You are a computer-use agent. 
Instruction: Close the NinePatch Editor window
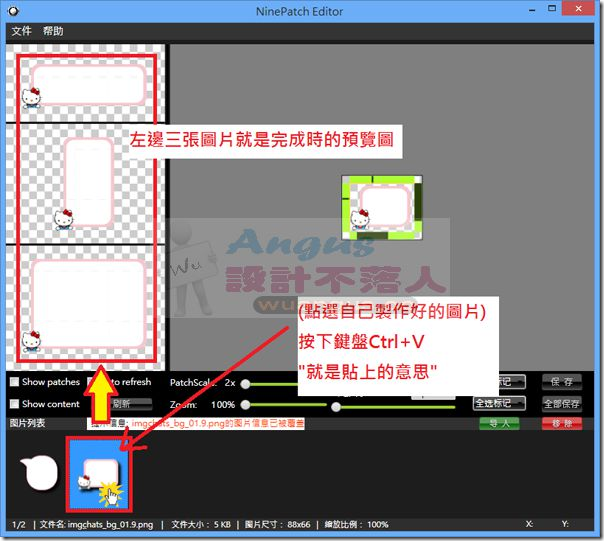pos(578,9)
